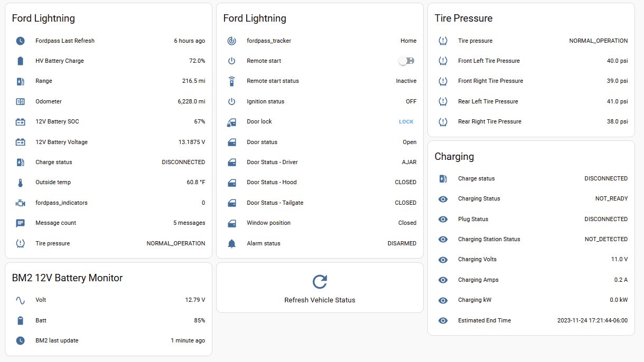Click the radar icon for fordpass_tracker
This screenshot has width=644, height=362.
231,41
